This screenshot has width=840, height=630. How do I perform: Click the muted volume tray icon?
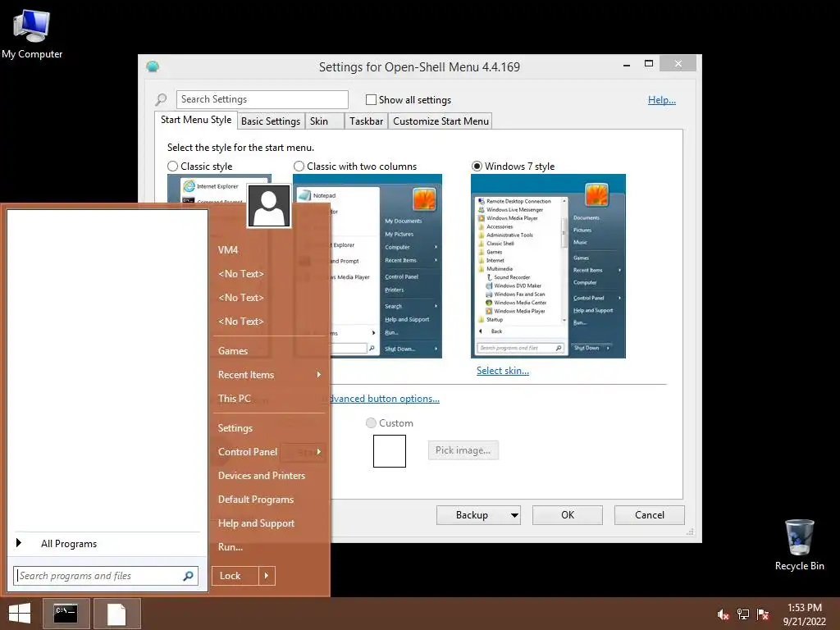(723, 614)
